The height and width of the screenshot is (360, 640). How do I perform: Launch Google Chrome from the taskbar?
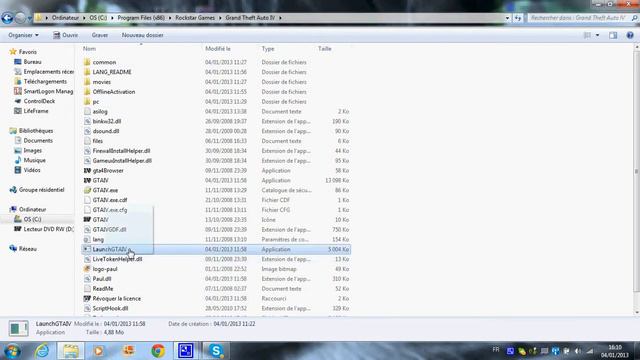point(158,351)
